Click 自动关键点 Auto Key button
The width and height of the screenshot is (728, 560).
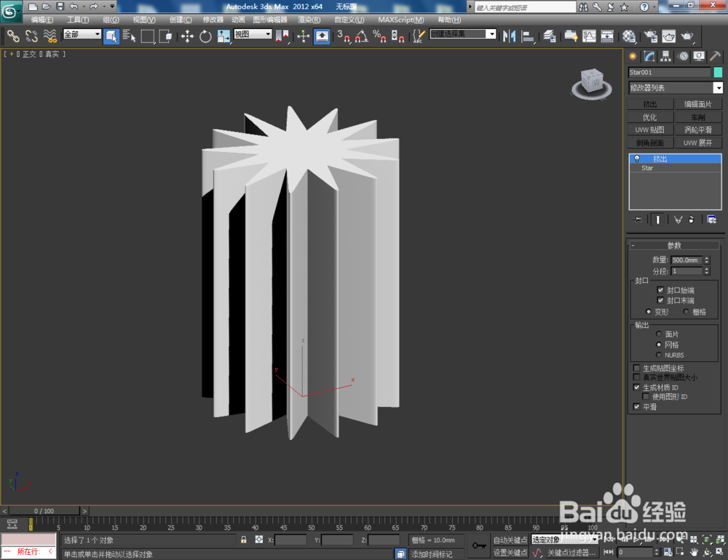coord(510,540)
